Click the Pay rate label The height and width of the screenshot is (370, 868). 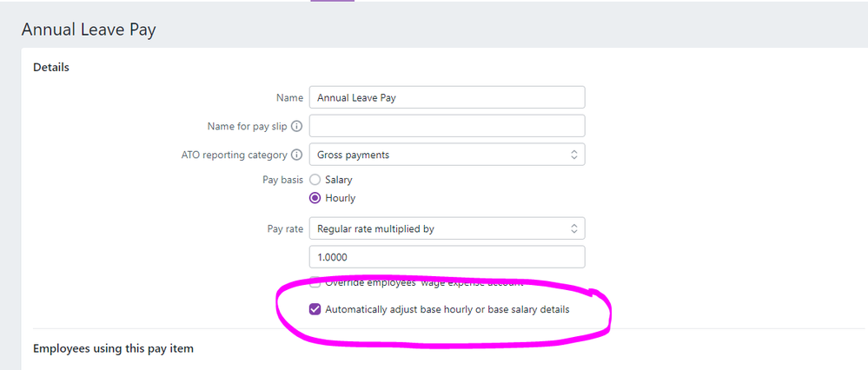(285, 228)
